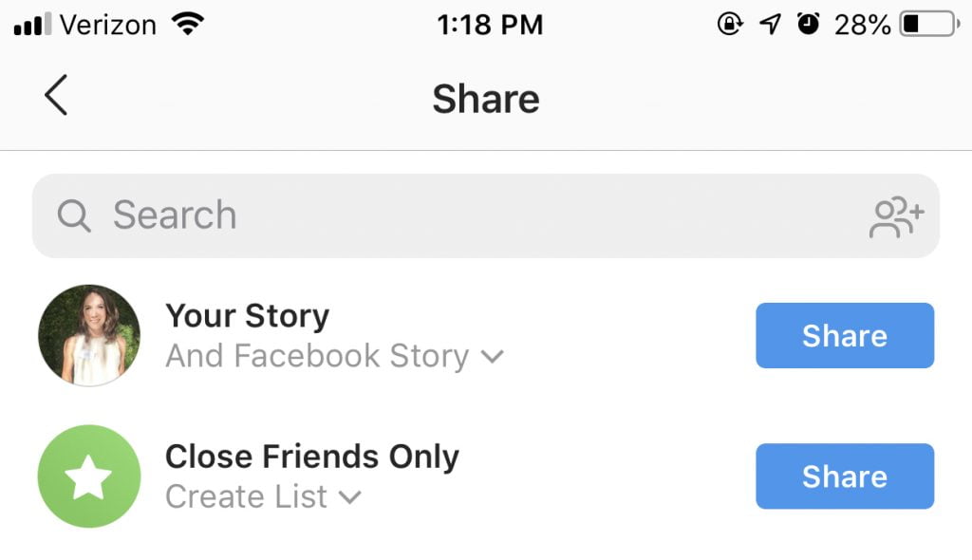
Task: Tap the rotation lock status icon
Action: [730, 24]
